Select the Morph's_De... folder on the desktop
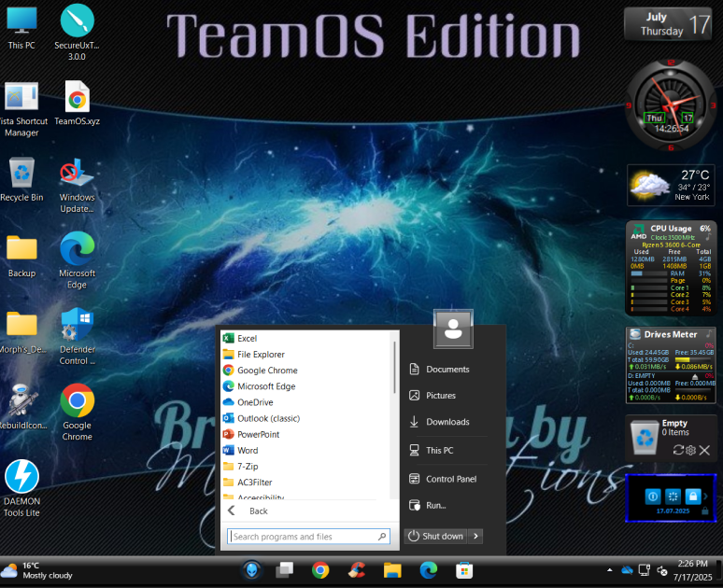This screenshot has width=723, height=588. (21, 330)
